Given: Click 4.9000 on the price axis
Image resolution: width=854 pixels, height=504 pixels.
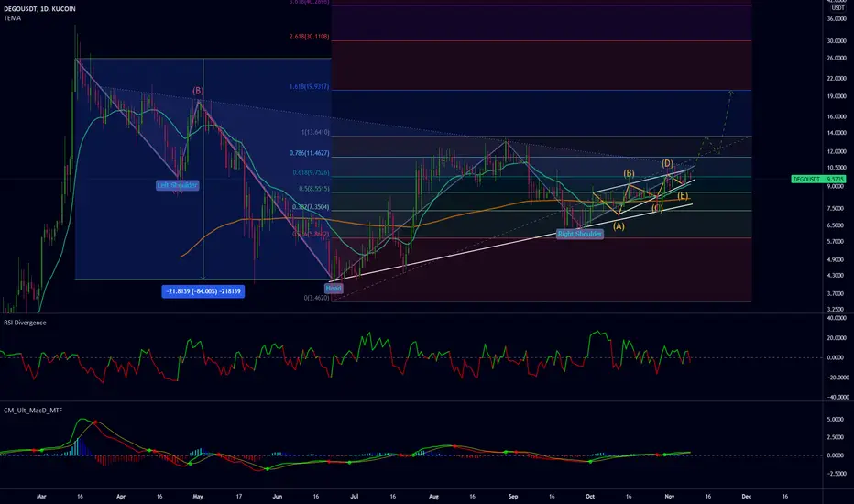Looking at the screenshot, I should pyautogui.click(x=837, y=260).
